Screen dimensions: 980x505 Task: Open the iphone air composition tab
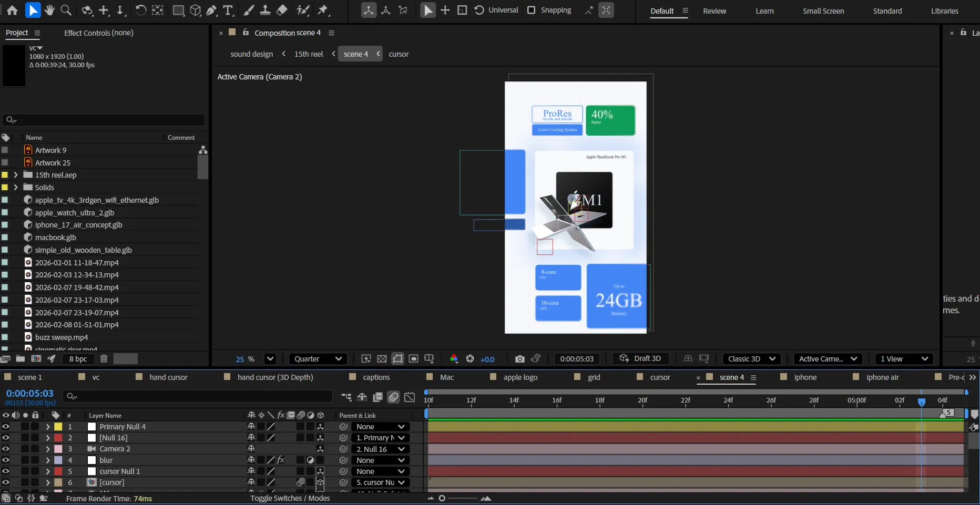point(882,377)
